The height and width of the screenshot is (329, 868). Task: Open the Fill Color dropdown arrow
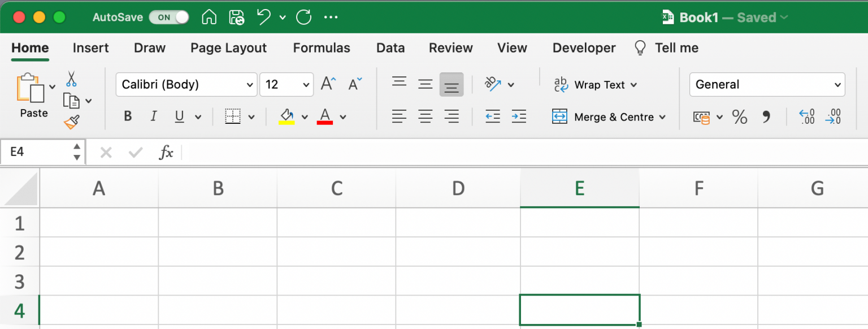[305, 116]
